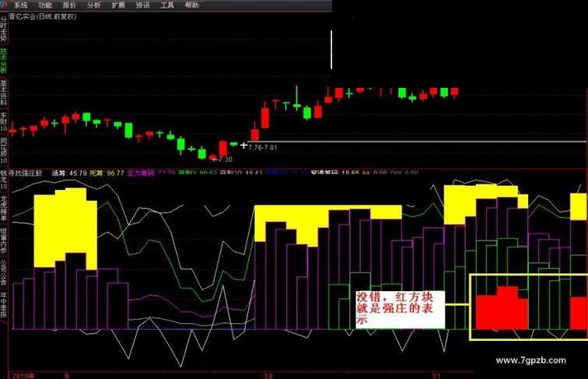Viewport: 588px width, 379px height.
Task: Click the first yellow block in the indicator pane
Action: click(65, 228)
